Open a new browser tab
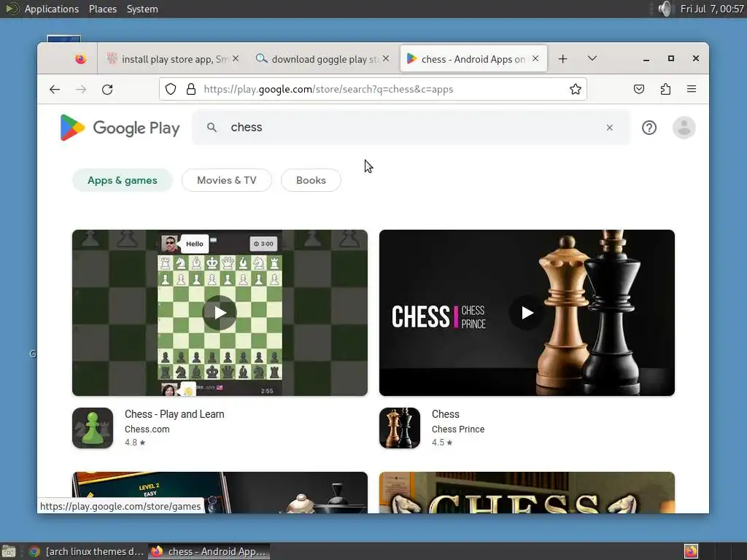 [562, 58]
